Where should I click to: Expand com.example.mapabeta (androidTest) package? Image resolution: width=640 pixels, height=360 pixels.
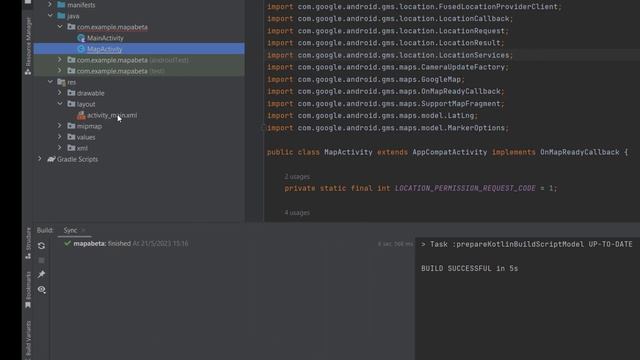[x=60, y=60]
